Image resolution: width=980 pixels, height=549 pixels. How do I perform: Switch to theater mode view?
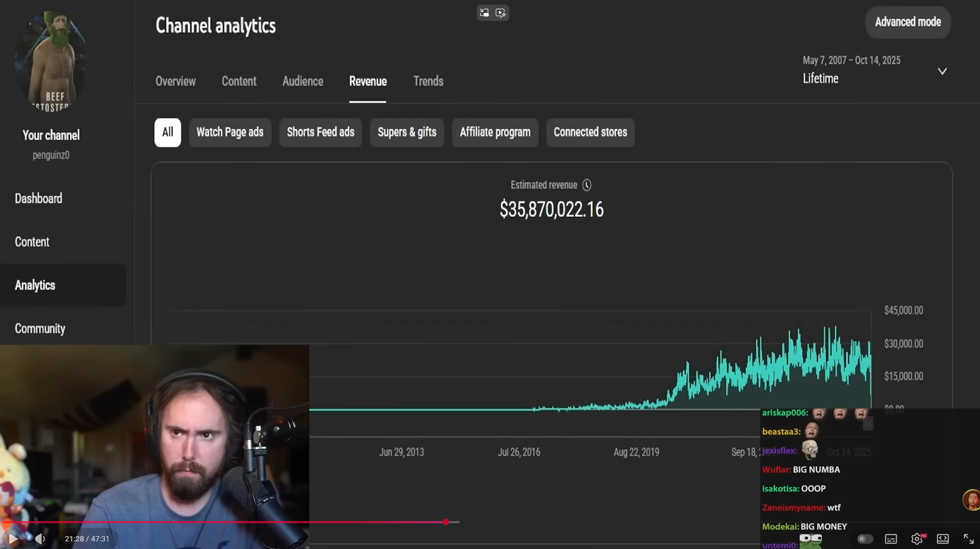point(943,539)
